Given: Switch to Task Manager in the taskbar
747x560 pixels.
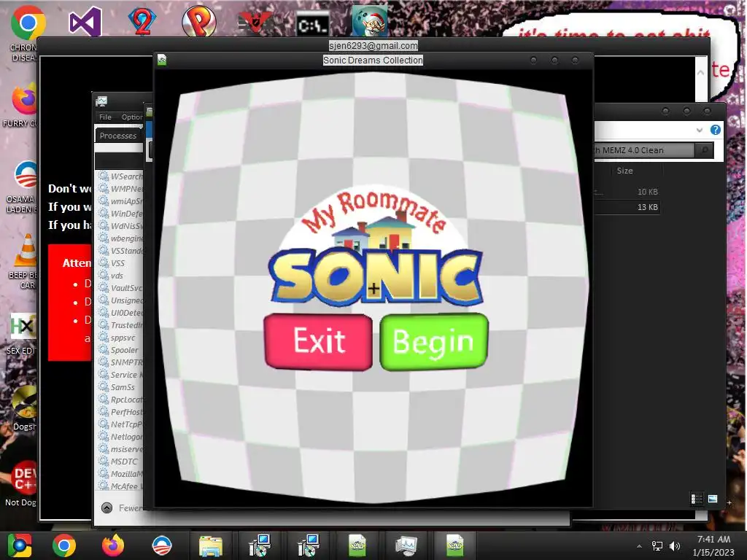Looking at the screenshot, I should click(406, 545).
